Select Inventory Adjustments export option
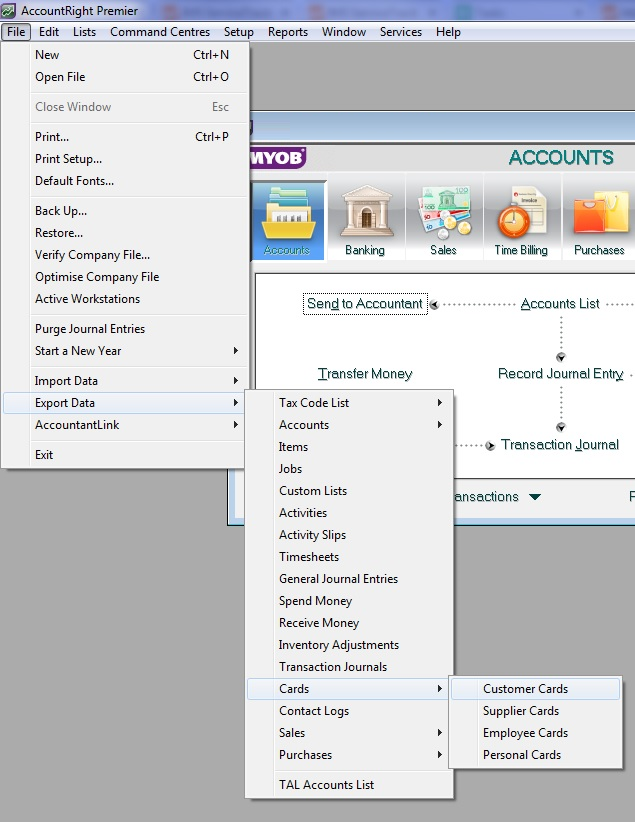This screenshot has height=822, width=635. pos(349,645)
